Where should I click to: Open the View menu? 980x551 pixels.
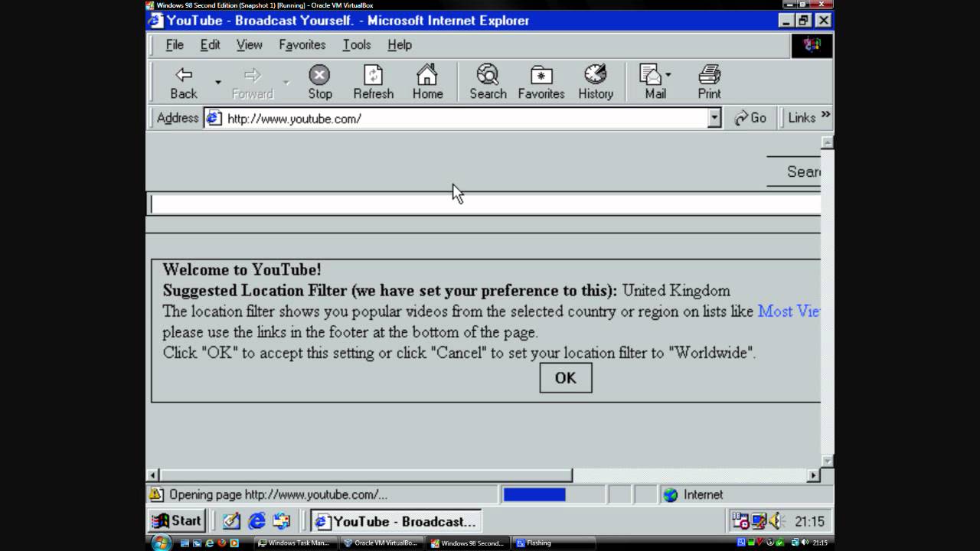pyautogui.click(x=249, y=44)
